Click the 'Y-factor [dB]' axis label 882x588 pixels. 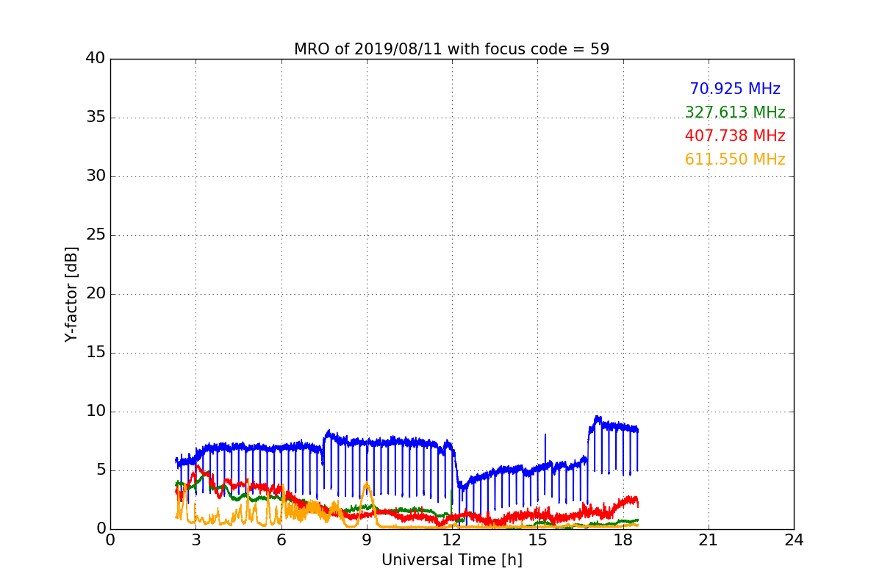71,294
